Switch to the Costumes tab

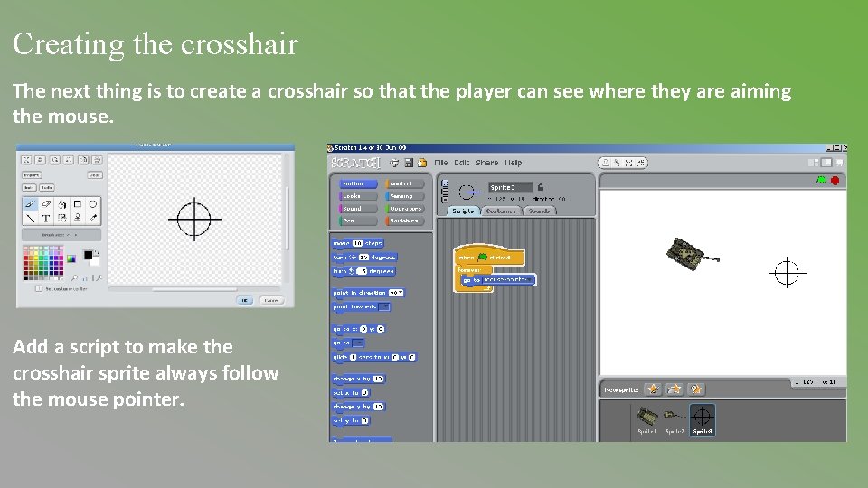(x=501, y=211)
